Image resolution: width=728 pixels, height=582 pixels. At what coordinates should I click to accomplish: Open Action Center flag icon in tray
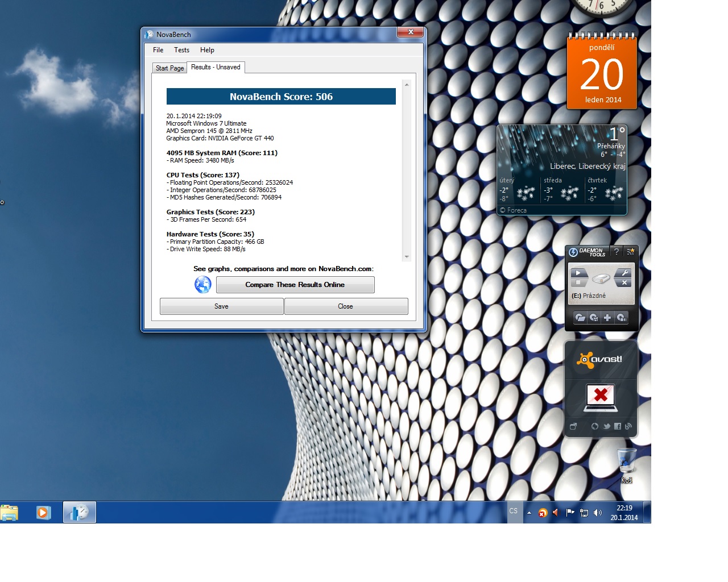pos(570,513)
